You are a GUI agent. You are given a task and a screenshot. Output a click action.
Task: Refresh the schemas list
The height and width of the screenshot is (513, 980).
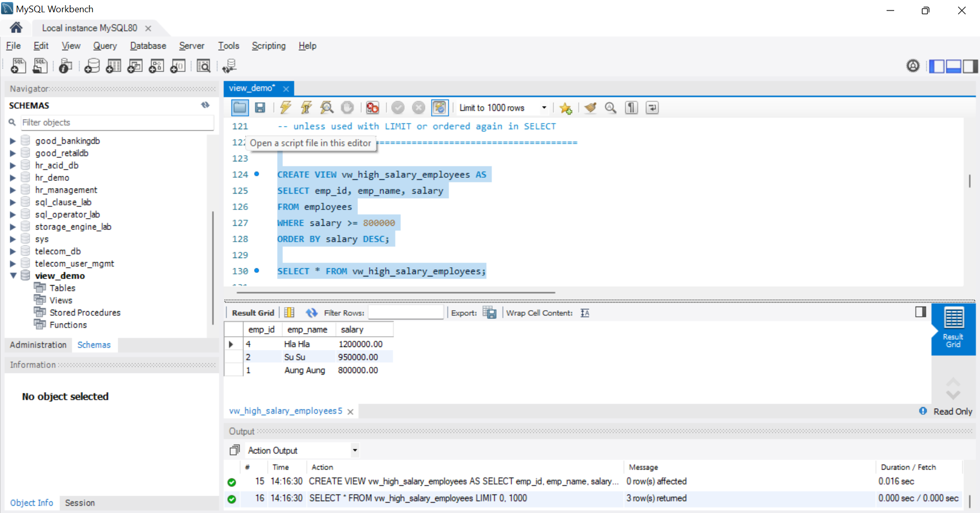(x=205, y=105)
